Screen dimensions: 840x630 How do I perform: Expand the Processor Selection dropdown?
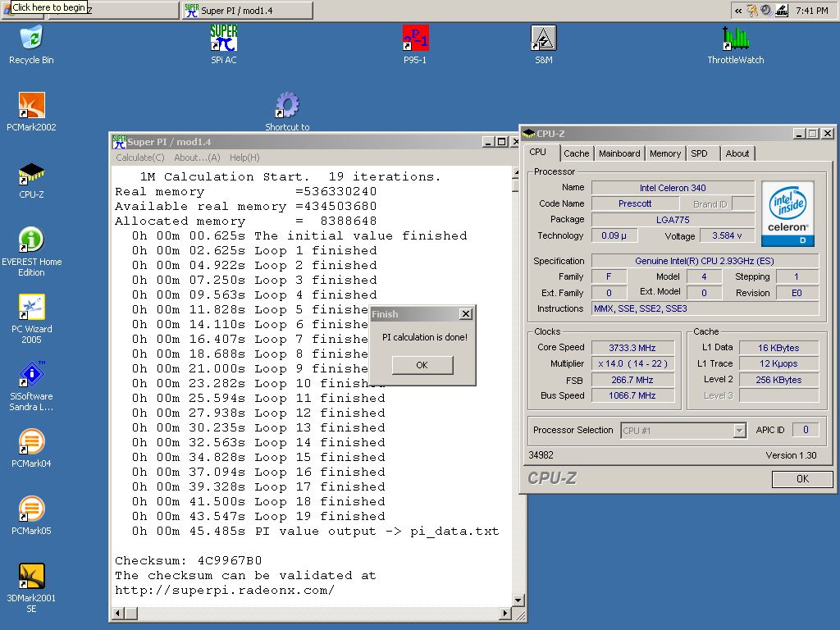[739, 431]
